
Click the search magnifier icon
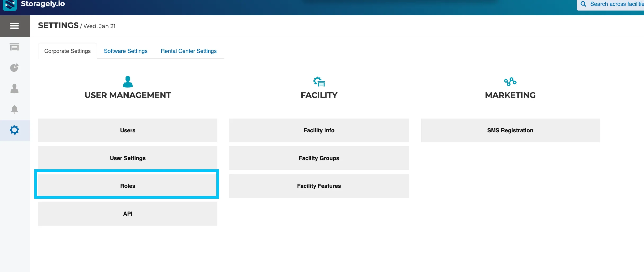[x=583, y=4]
